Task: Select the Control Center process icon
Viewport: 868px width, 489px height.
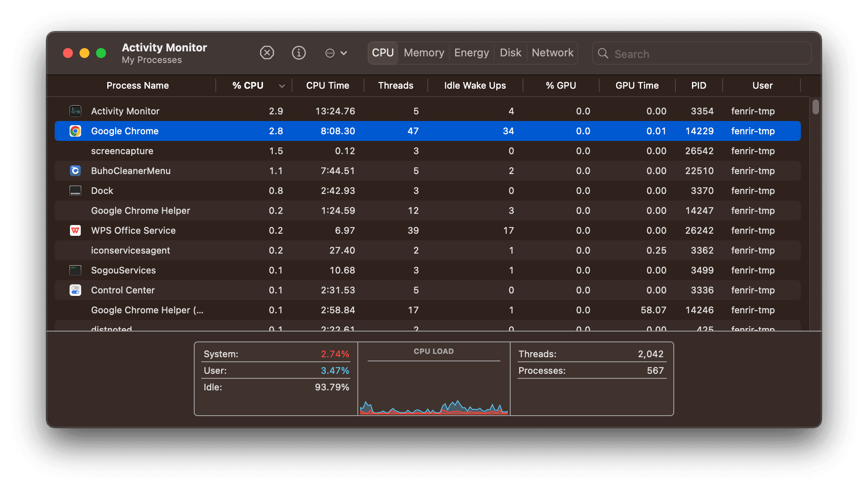Action: (x=75, y=290)
